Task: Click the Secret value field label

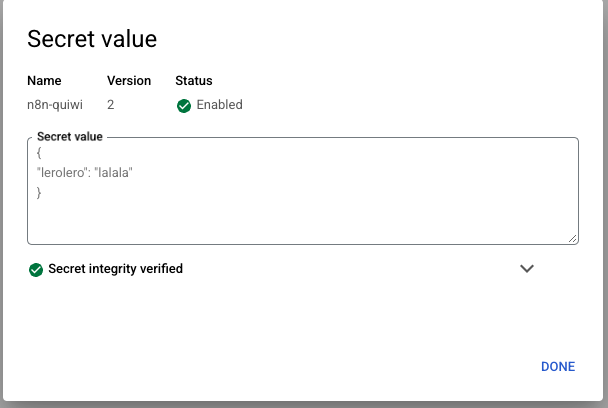Action: coord(70,137)
